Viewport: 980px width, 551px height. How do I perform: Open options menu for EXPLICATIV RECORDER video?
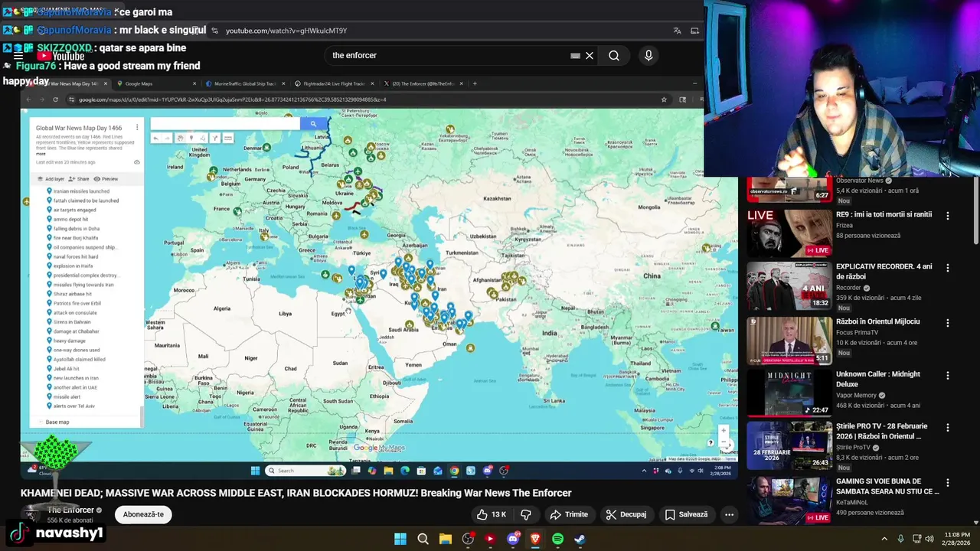[x=948, y=269]
